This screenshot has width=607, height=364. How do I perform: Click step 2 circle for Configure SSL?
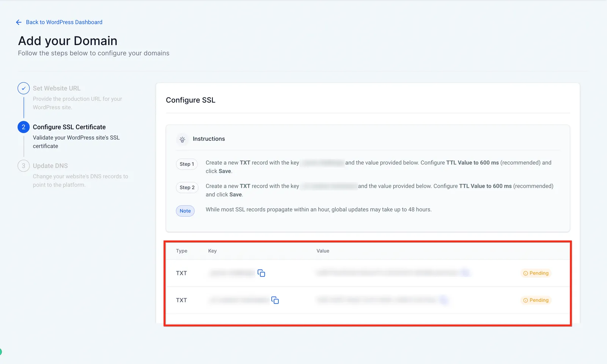click(24, 127)
